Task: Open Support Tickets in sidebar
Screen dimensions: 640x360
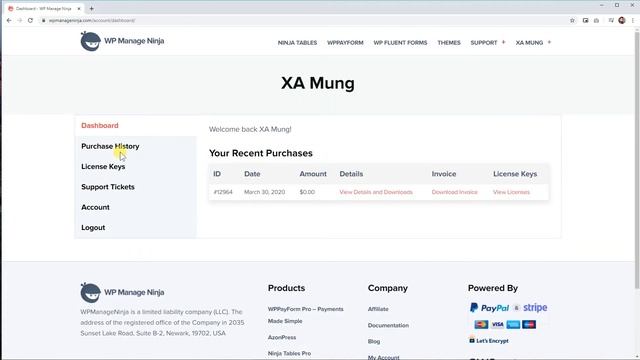Action: click(x=108, y=187)
